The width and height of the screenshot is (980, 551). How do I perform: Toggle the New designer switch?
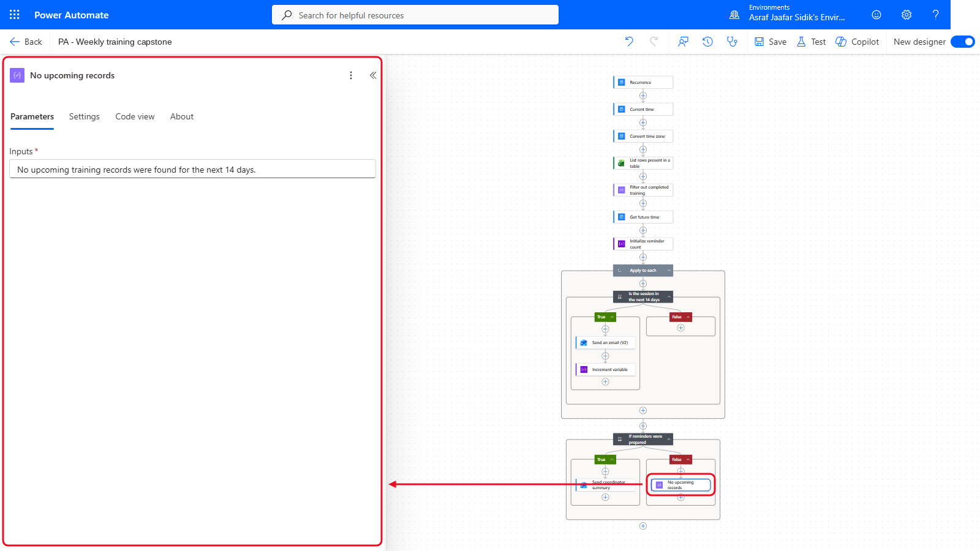coord(963,42)
